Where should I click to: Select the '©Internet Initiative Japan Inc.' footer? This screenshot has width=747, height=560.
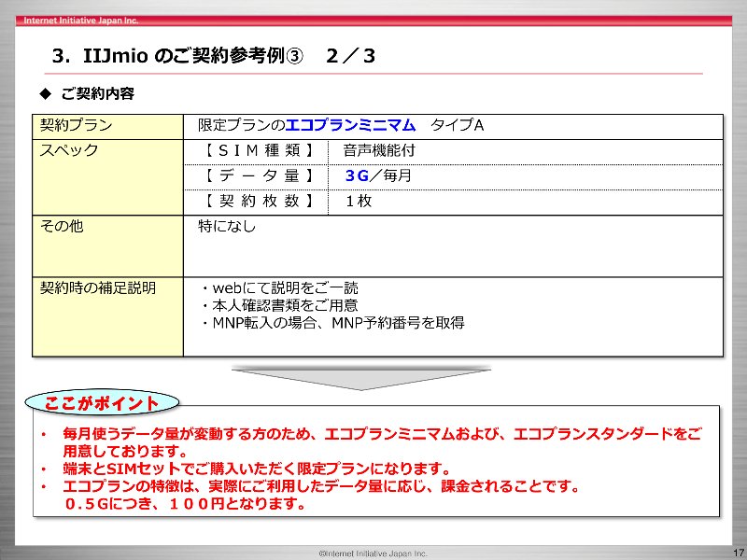point(373,553)
